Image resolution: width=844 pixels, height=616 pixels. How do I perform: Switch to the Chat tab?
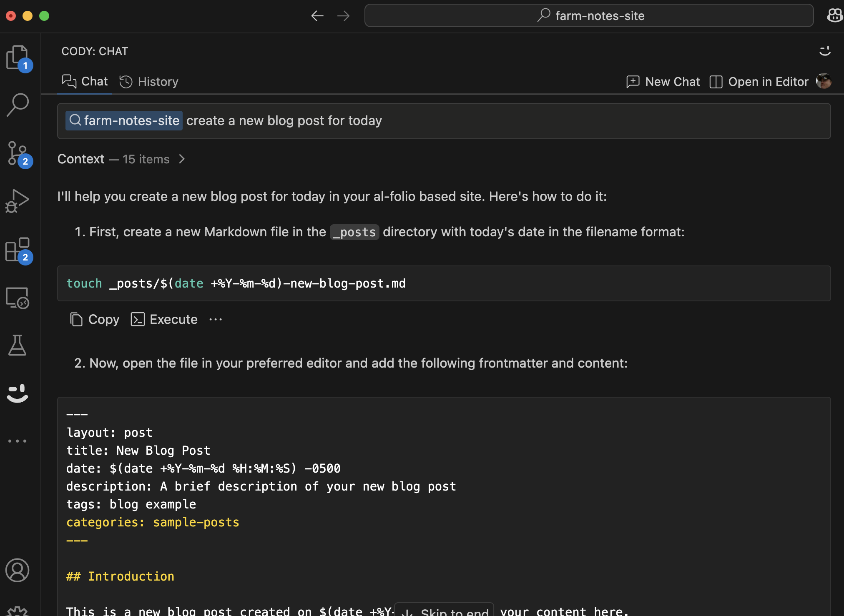pyautogui.click(x=85, y=81)
